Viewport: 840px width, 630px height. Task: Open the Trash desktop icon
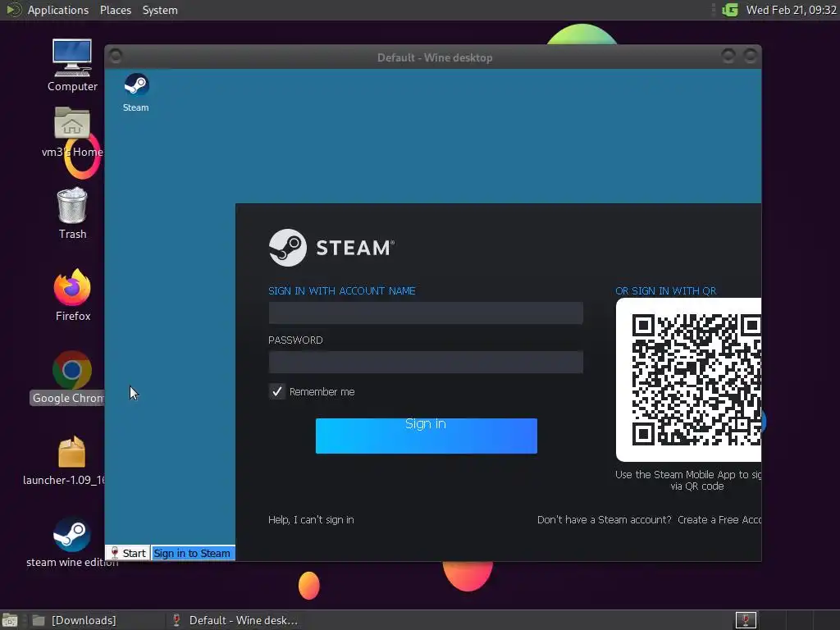(72, 213)
